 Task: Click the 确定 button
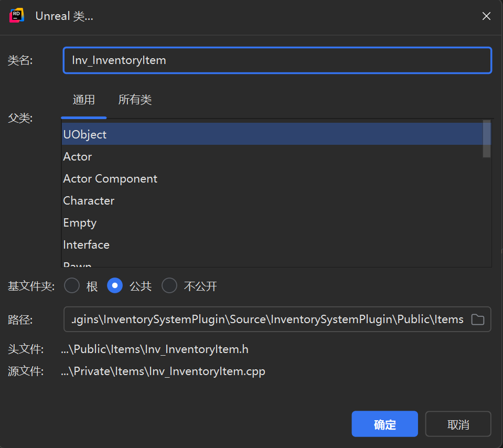click(x=384, y=424)
